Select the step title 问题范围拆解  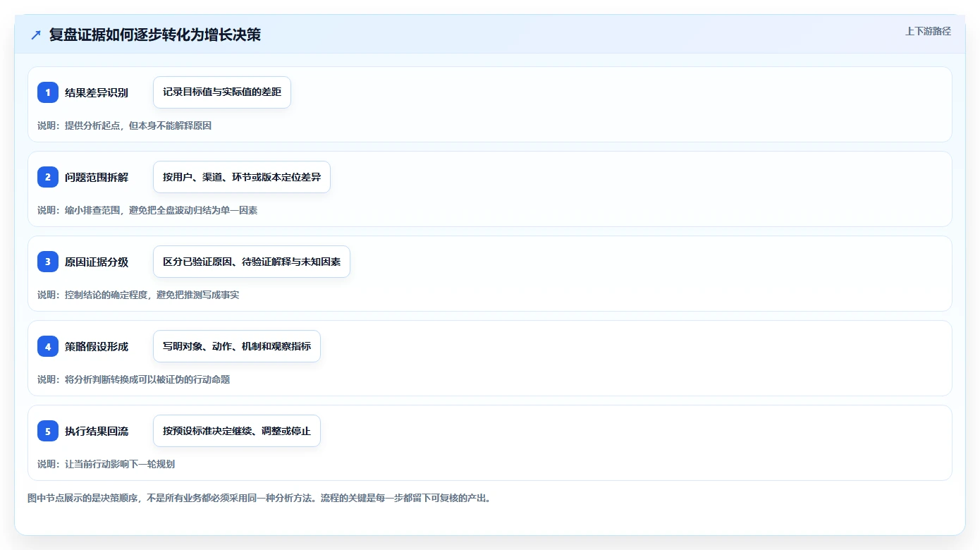point(97,177)
